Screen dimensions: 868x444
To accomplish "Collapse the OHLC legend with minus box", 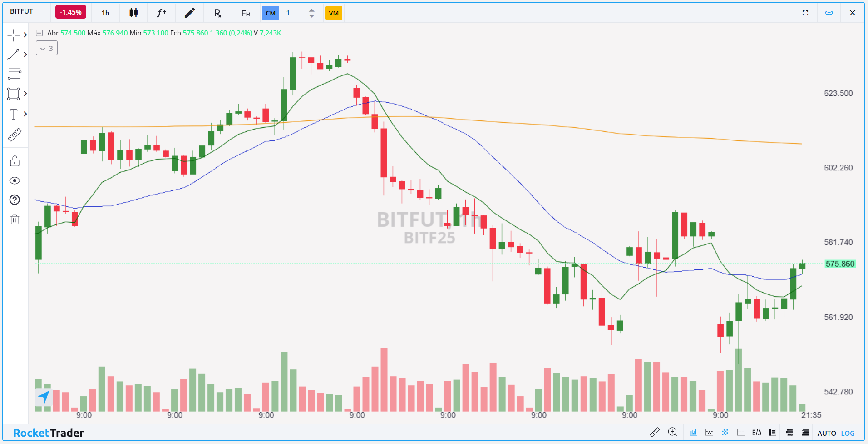I will click(39, 33).
